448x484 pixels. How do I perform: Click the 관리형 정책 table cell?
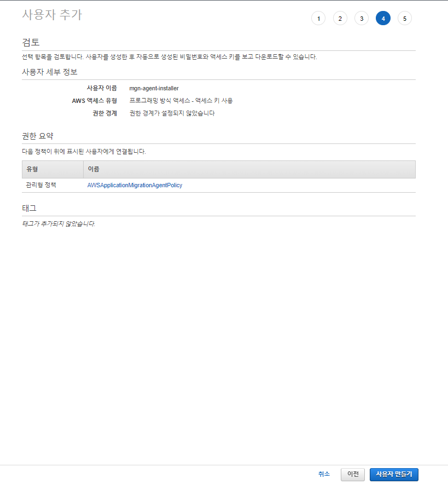[x=40, y=185]
